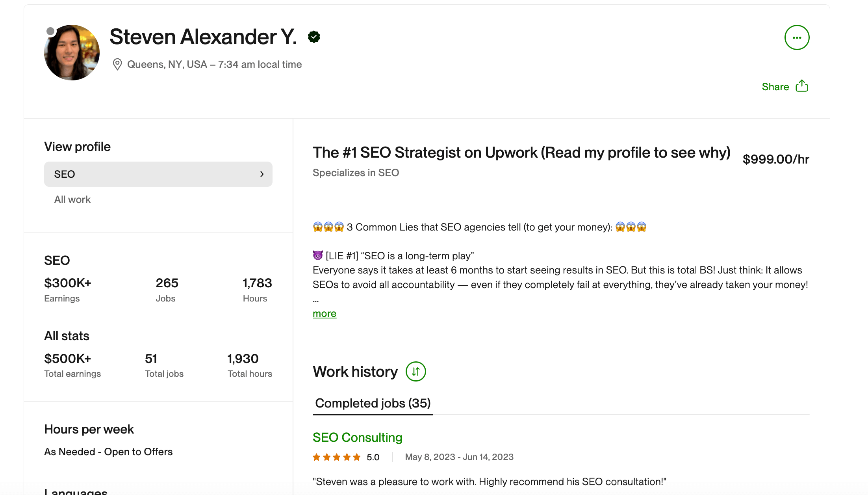Click the location pin icon
The image size is (868, 495).
117,64
